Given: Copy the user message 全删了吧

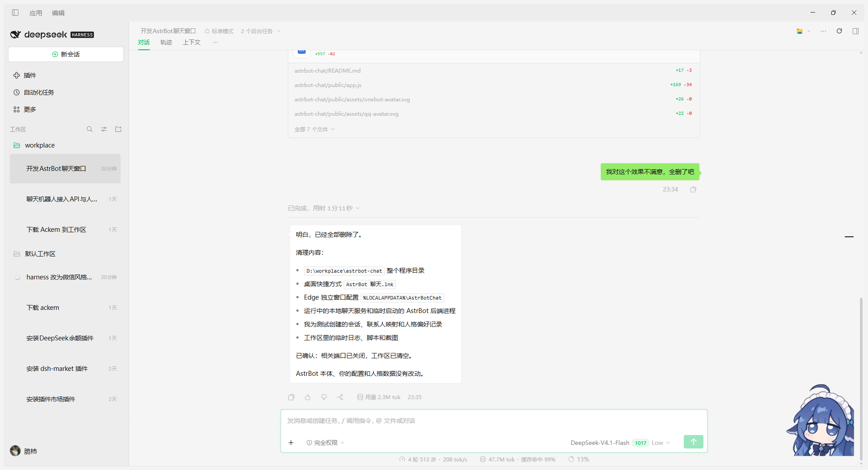Looking at the screenshot, I should click(x=693, y=190).
